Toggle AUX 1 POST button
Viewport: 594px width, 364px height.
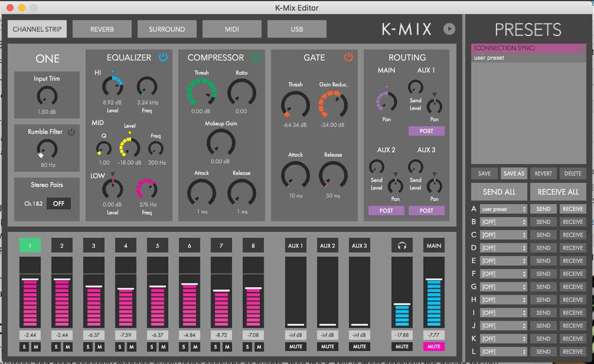click(426, 131)
